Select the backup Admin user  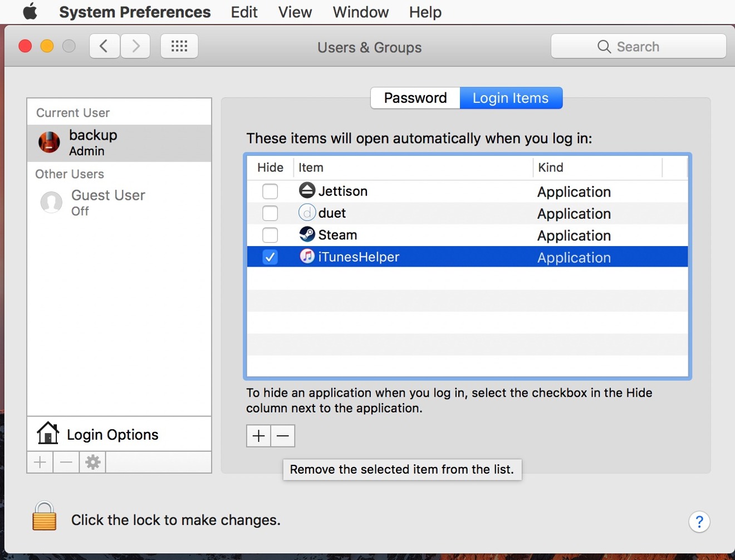coord(119,143)
